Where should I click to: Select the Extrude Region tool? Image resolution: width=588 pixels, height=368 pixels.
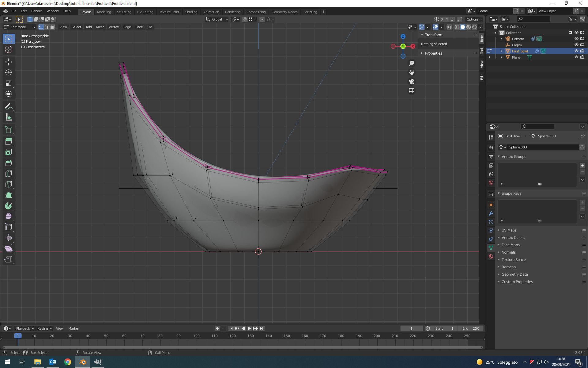click(9, 141)
